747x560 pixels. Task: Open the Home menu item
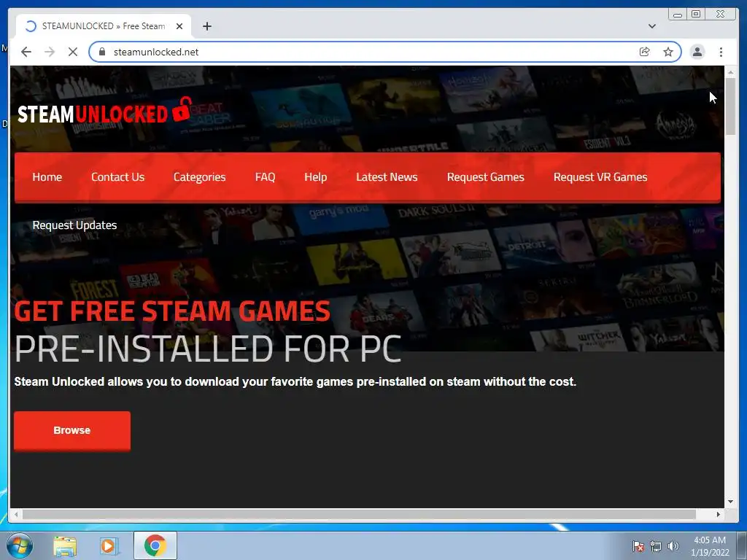[47, 177]
